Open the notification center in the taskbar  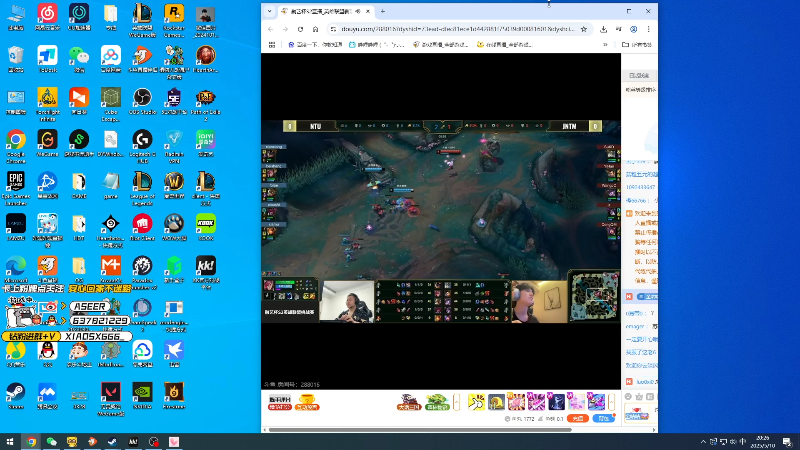(787, 442)
